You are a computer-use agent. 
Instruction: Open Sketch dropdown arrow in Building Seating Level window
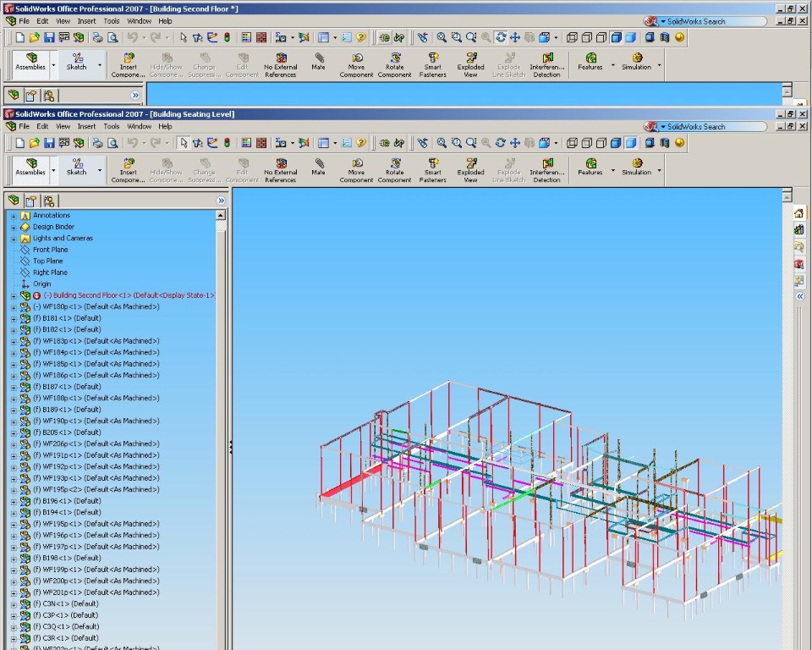[x=100, y=170]
